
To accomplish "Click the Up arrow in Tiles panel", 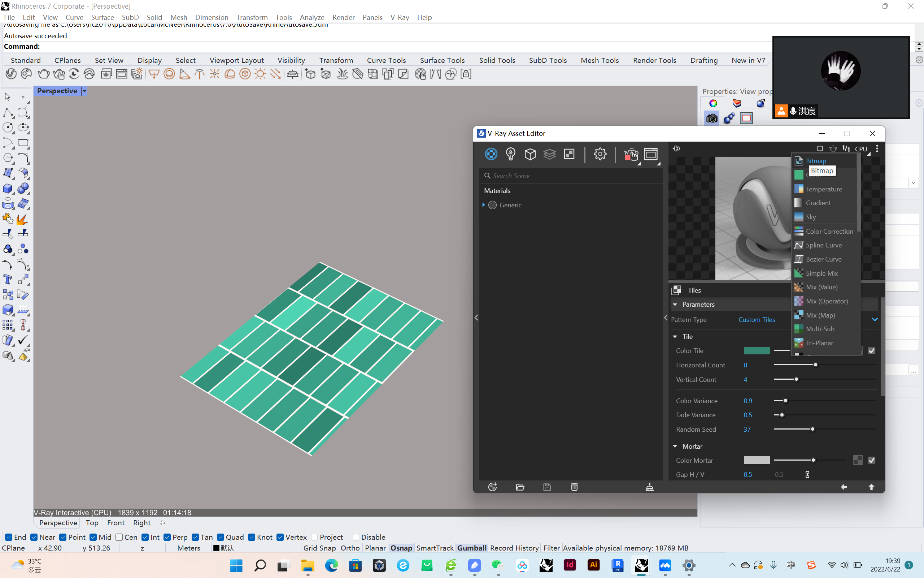I will click(x=871, y=487).
